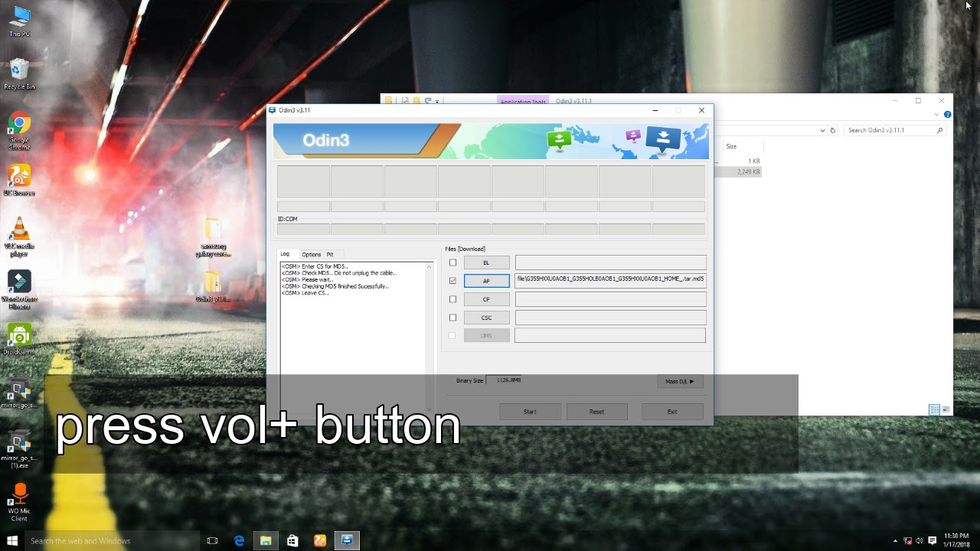The width and height of the screenshot is (980, 551).
Task: Select the samsung galaxy core folder on desktop
Action: tap(213, 238)
